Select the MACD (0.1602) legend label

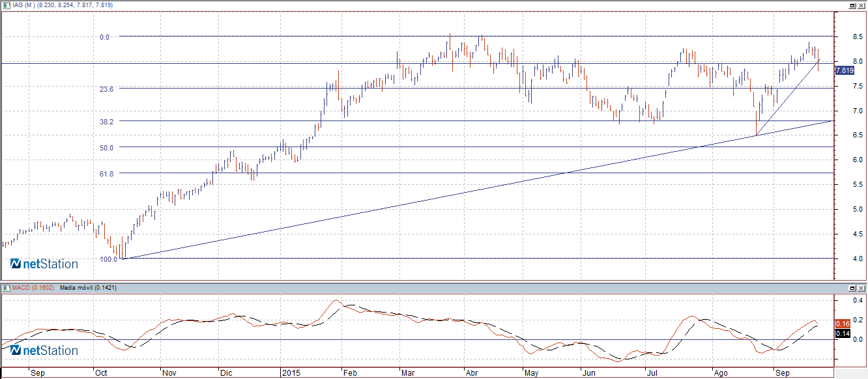click(34, 287)
